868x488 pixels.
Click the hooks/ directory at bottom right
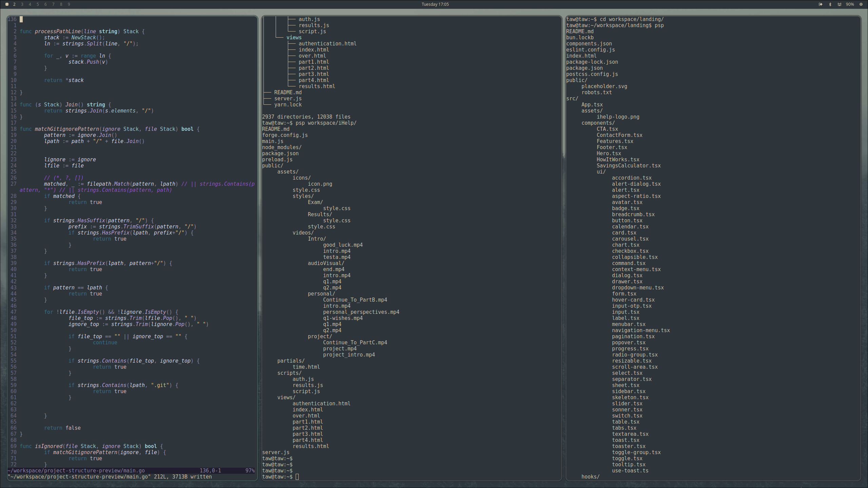coord(590,477)
